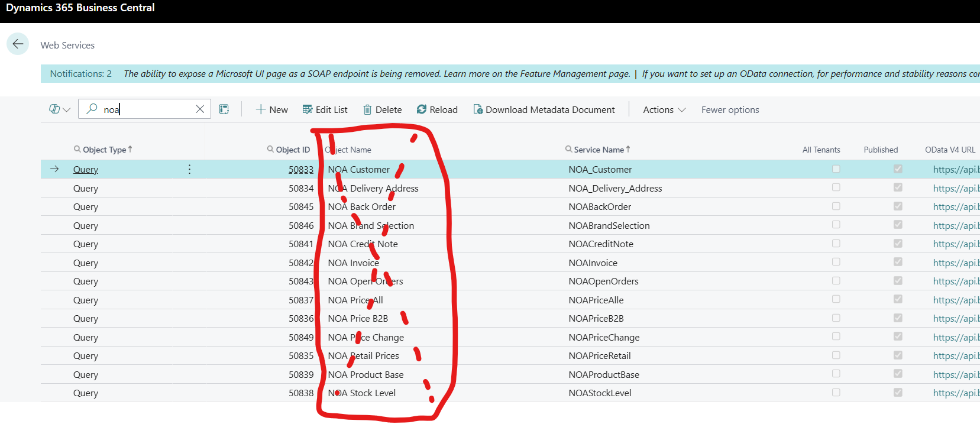980x424 pixels.
Task: Select NOA Stock Level object name
Action: [x=361, y=393]
